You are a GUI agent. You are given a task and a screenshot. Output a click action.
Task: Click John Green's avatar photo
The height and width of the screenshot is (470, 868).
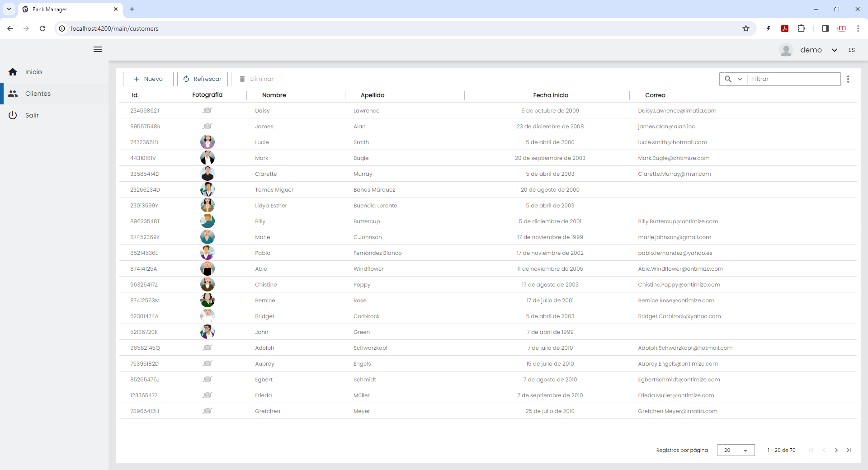coord(208,332)
